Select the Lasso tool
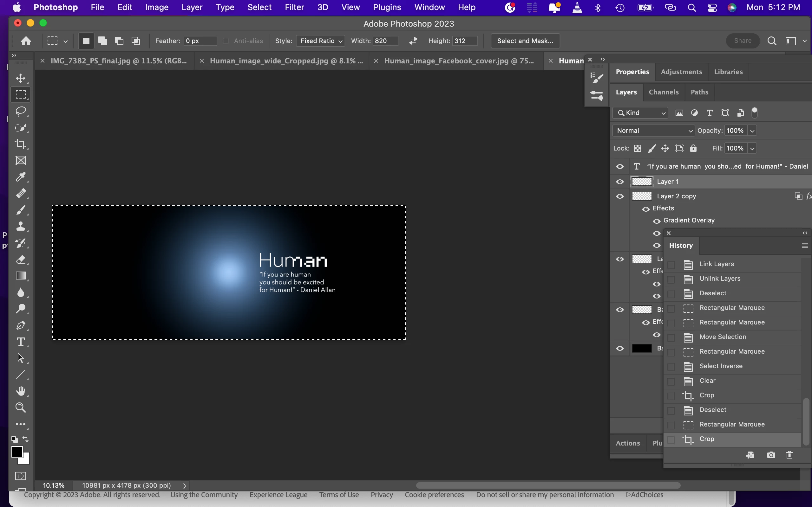Screen dimensions: 812x507 [21, 111]
